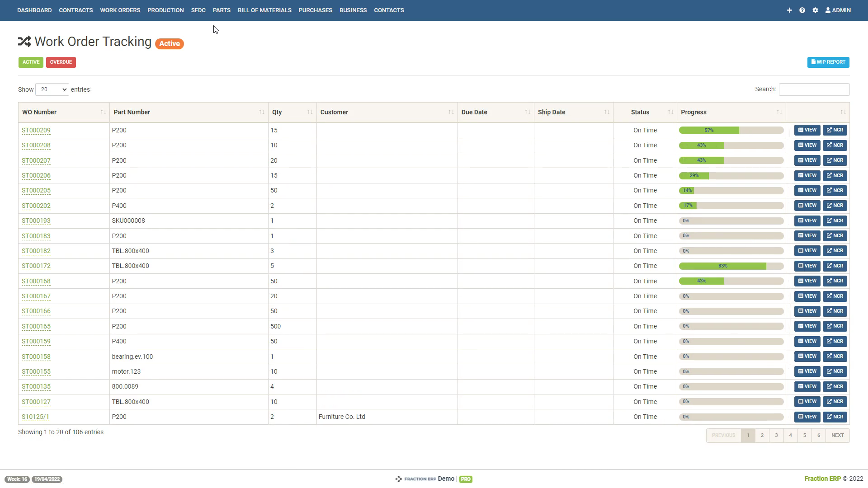Viewport: 868px width, 488px height.
Task: Open the PRODUCTION menu
Action: click(x=165, y=10)
